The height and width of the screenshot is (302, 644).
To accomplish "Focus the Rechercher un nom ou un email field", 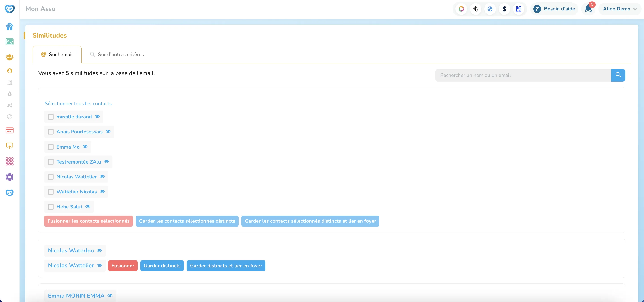I will tap(523, 75).
